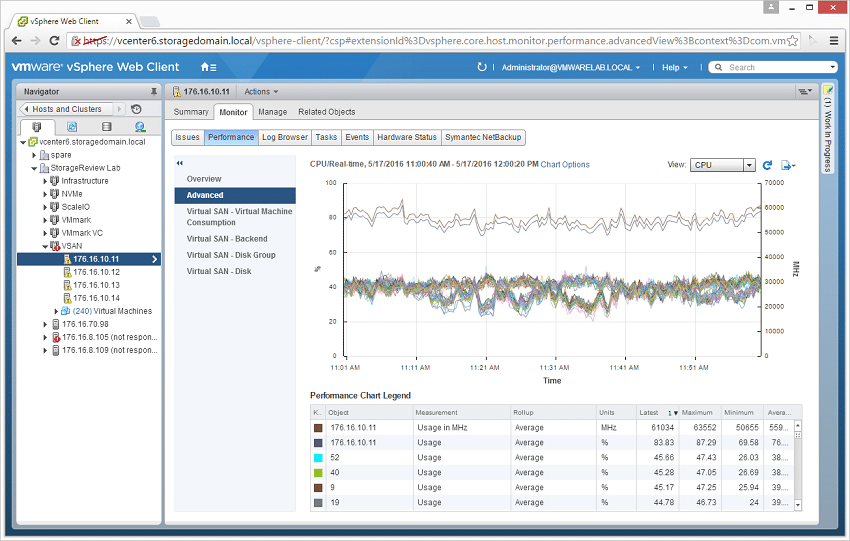Open Virtual SAN - Disk Group view
Viewport: 850px width, 541px height.
(x=235, y=255)
